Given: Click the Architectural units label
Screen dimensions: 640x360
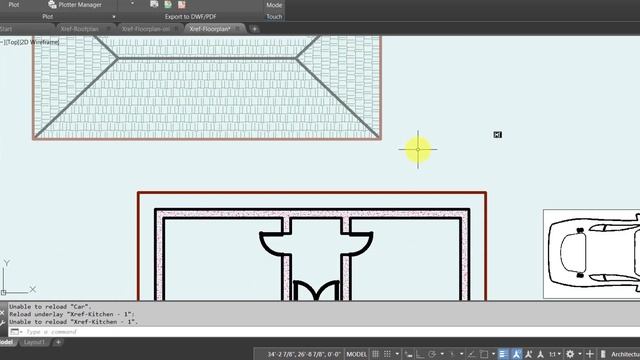Looking at the screenshot, I should [626, 354].
